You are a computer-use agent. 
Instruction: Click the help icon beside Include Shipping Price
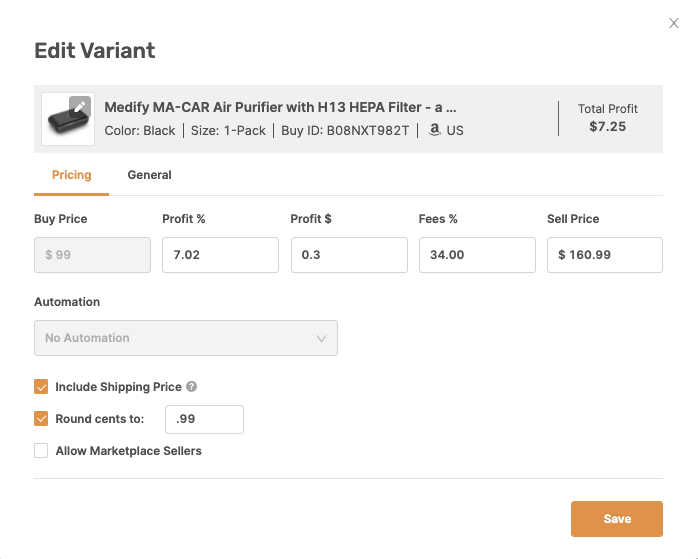point(191,387)
